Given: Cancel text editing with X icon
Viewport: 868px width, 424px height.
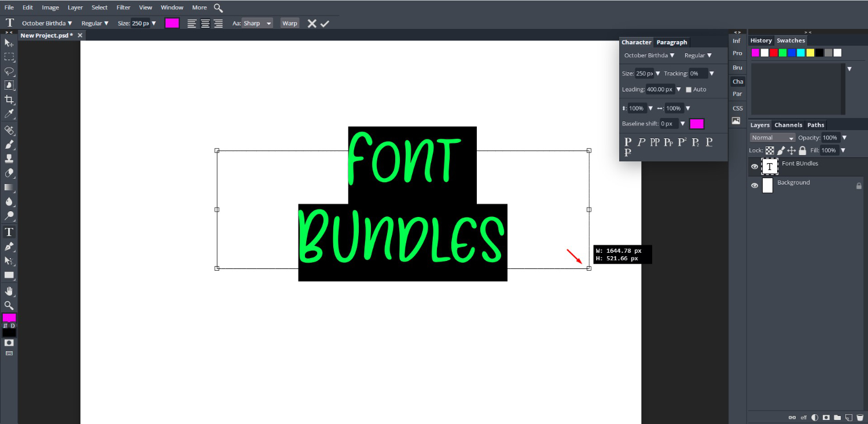Looking at the screenshot, I should [311, 23].
